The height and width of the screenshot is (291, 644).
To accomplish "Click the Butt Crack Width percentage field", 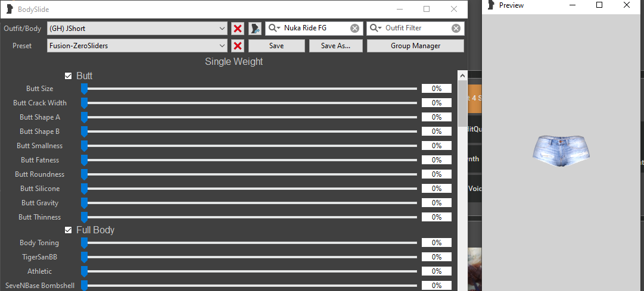I will coord(437,102).
